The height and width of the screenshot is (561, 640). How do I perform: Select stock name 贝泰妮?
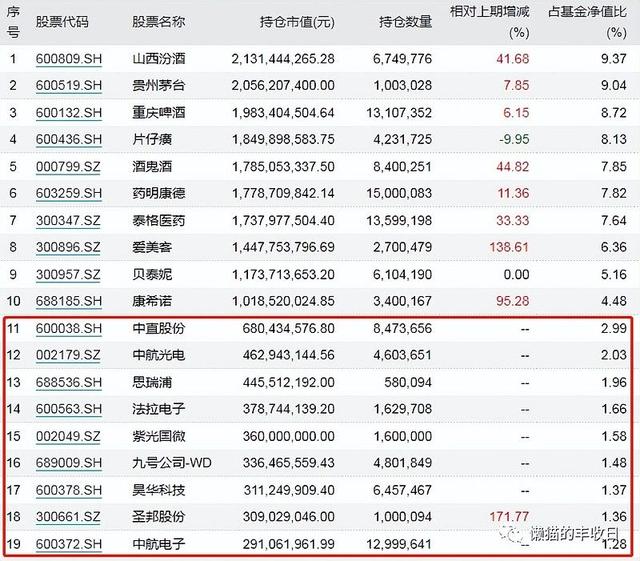[152, 274]
